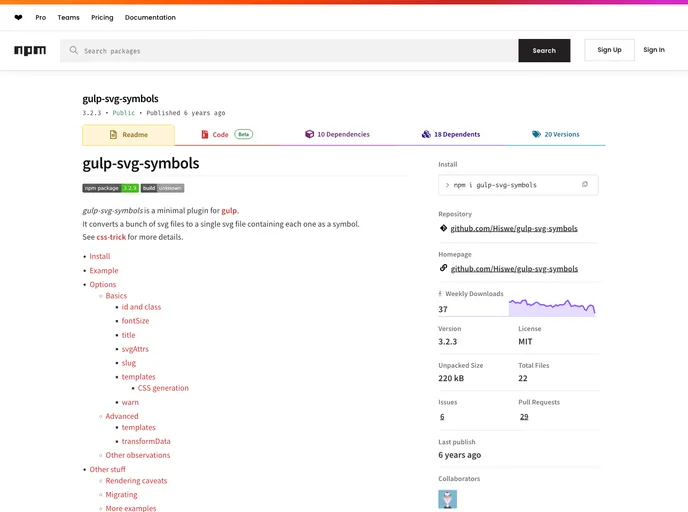Screen dimensions: 688x512
Task: Click the Versions tags icon
Action: 536,134
